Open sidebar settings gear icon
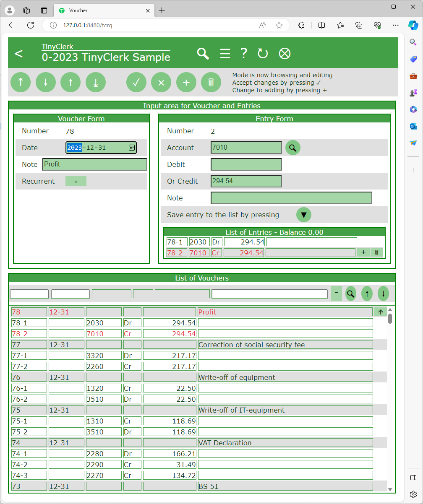The height and width of the screenshot is (504, 423). pyautogui.click(x=413, y=494)
